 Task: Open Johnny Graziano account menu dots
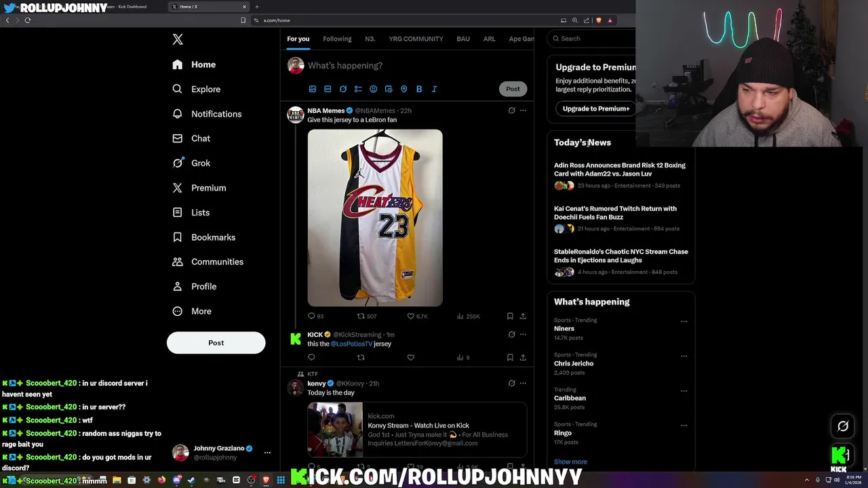point(267,453)
